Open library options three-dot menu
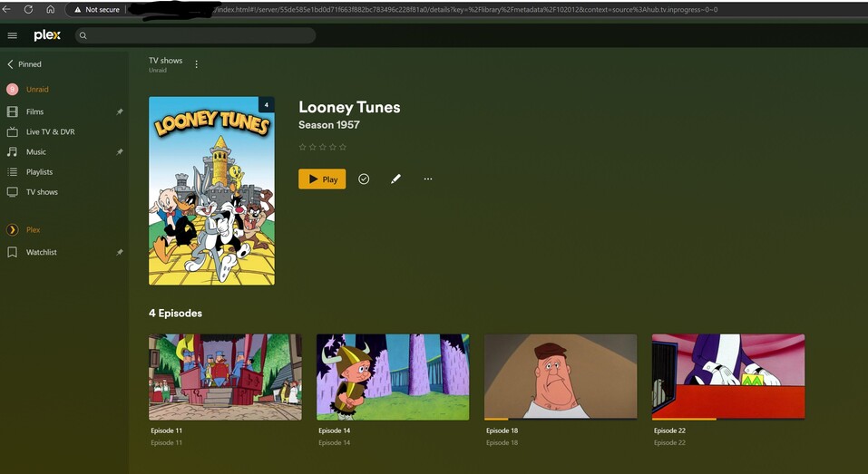 (x=197, y=64)
